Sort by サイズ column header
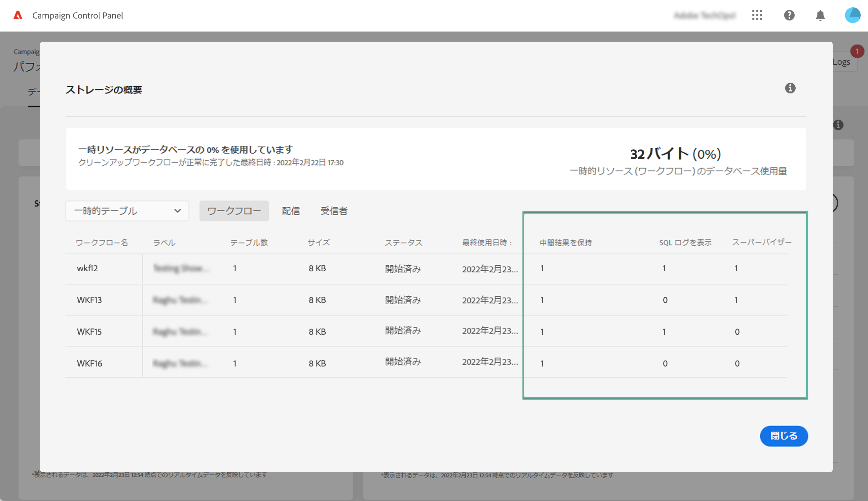This screenshot has width=868, height=501. tap(318, 242)
